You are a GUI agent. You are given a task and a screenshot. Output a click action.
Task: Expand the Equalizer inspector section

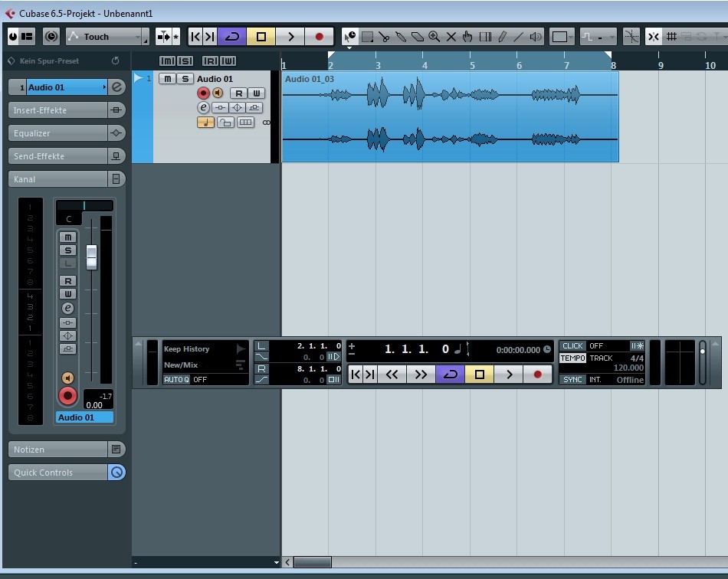coord(57,133)
